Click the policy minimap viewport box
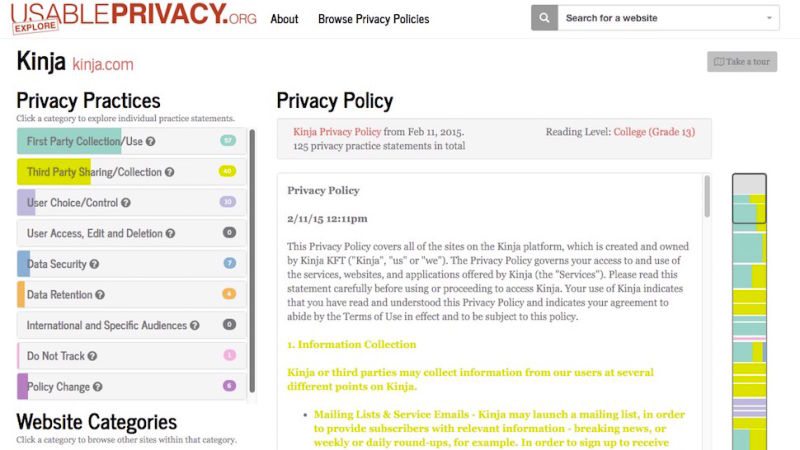The width and height of the screenshot is (800, 450). coord(749,198)
